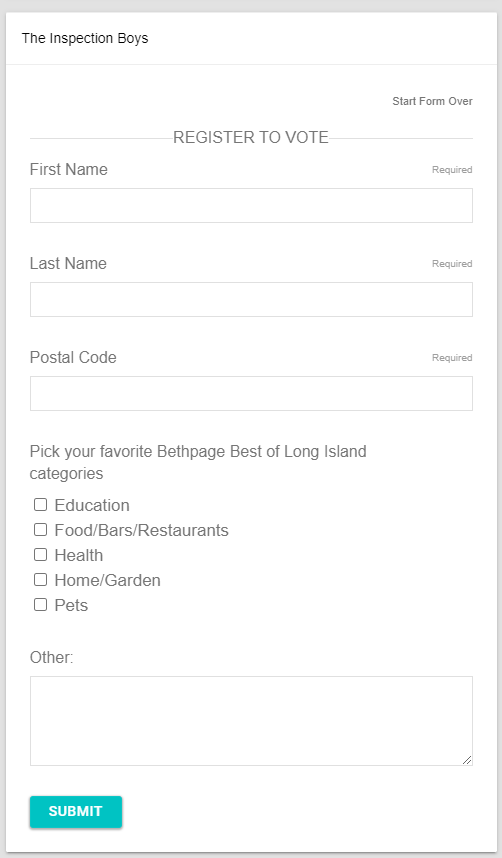The height and width of the screenshot is (858, 502).
Task: Click the Other: label
Action: (51, 657)
